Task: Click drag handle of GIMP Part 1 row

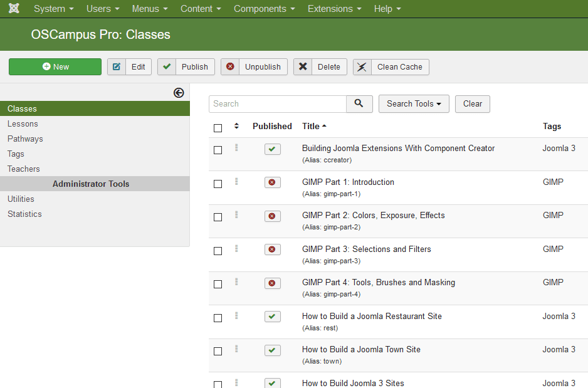Action: point(236,181)
